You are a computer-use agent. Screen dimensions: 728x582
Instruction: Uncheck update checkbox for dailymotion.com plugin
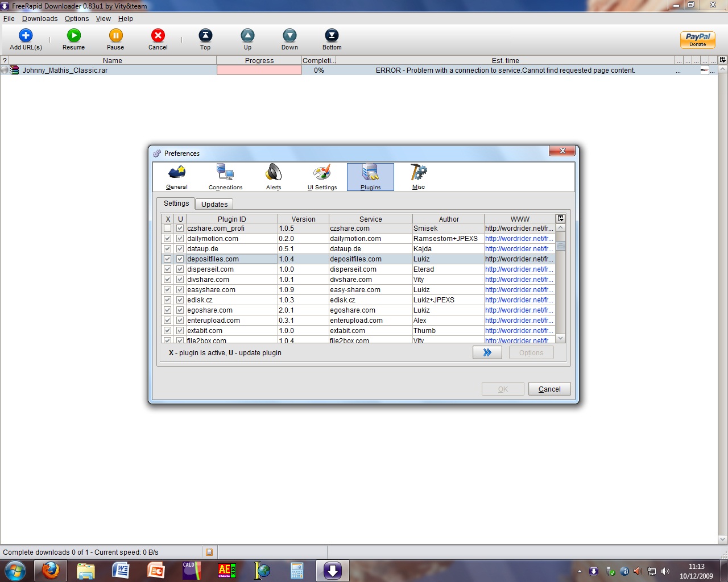180,239
